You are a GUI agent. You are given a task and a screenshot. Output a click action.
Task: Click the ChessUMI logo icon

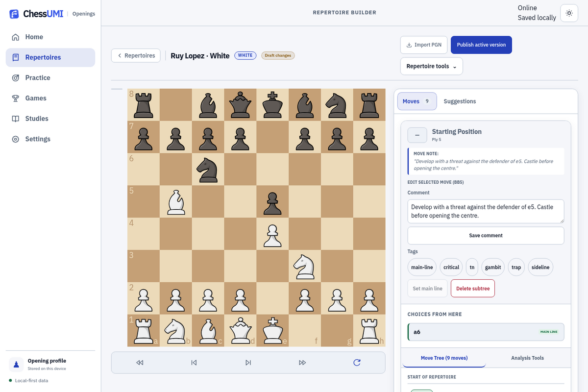point(14,14)
